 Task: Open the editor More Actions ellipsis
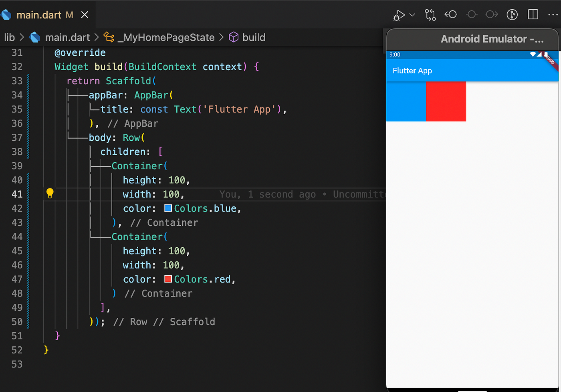point(553,15)
